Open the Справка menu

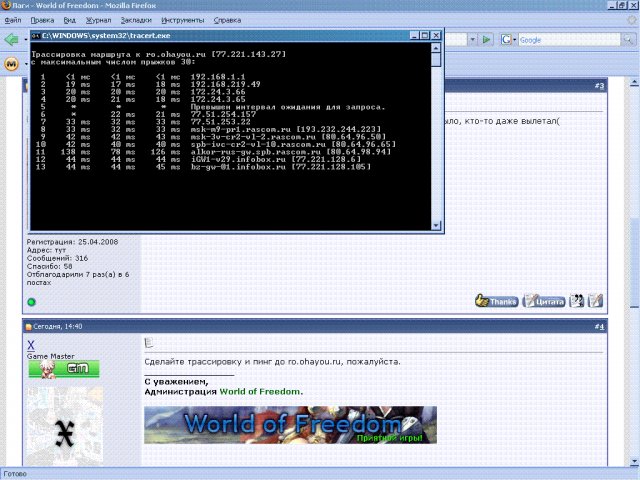tap(227, 20)
